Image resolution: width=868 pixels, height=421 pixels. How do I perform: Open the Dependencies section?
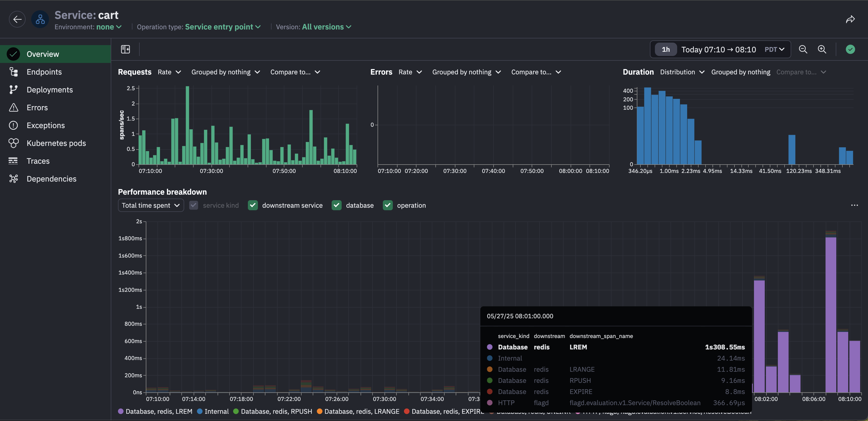coord(51,179)
